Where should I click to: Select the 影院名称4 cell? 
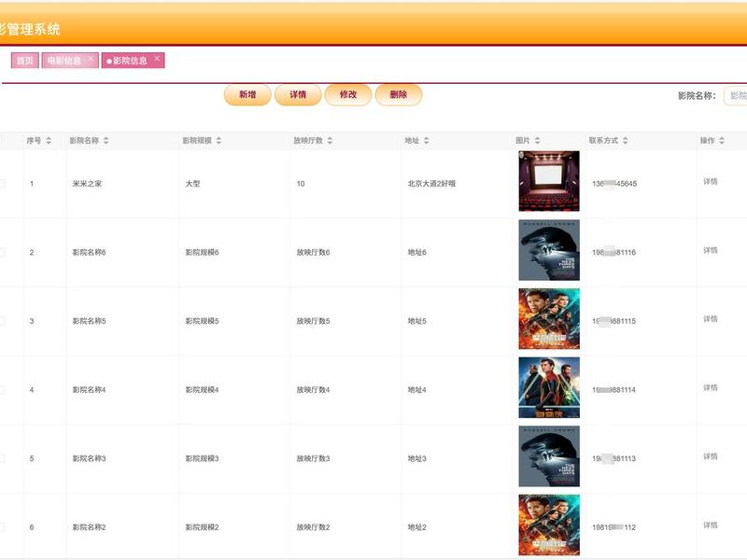tap(89, 389)
